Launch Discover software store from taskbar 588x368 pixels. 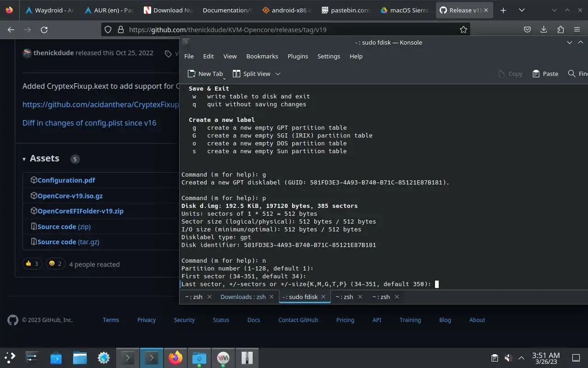56,357
